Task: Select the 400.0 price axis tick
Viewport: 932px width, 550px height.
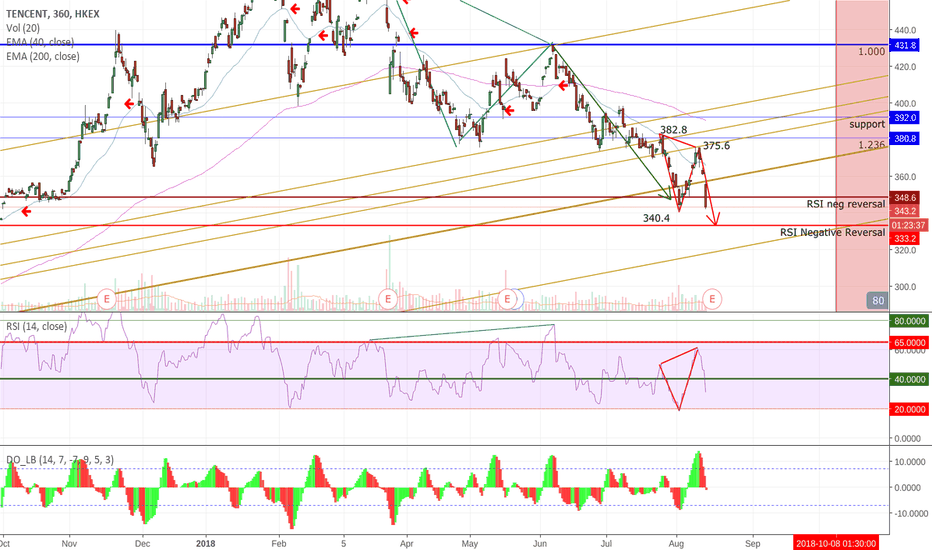Action: [x=905, y=103]
